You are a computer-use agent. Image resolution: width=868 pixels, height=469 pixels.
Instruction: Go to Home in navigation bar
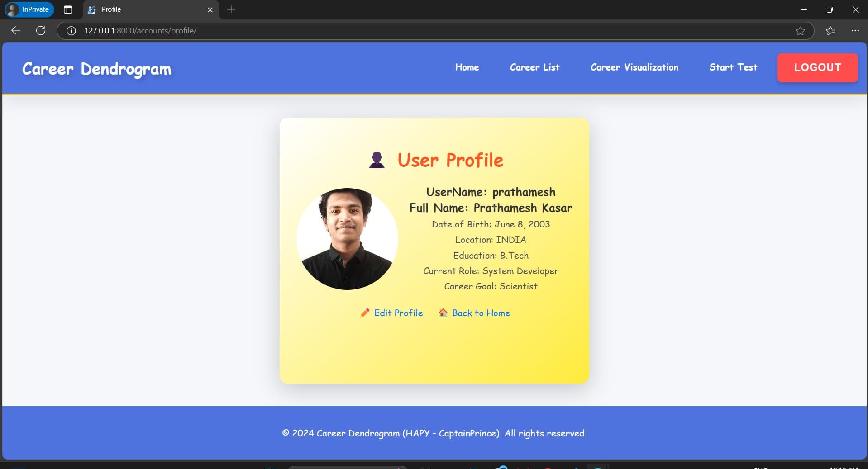pyautogui.click(x=467, y=67)
